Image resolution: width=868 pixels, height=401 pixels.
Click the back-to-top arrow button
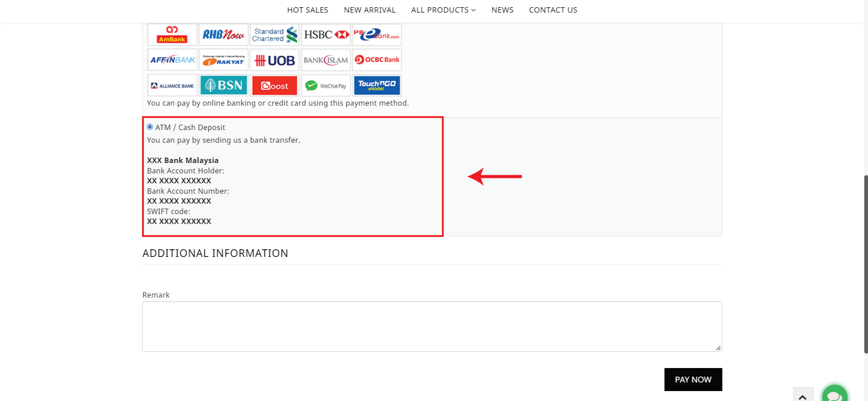point(803,395)
